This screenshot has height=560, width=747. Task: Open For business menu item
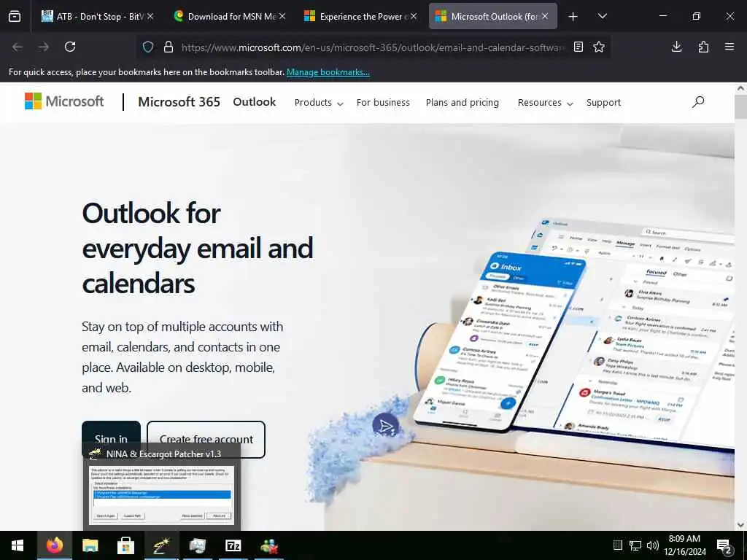pyautogui.click(x=383, y=103)
